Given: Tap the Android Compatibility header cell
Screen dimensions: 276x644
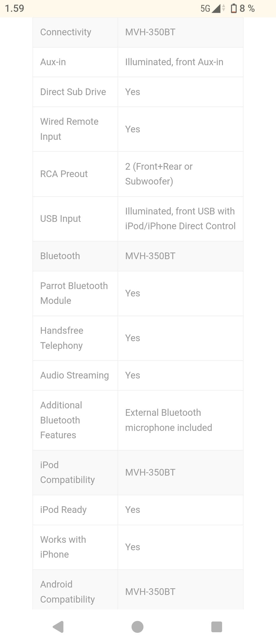Looking at the screenshot, I should (x=67, y=591).
